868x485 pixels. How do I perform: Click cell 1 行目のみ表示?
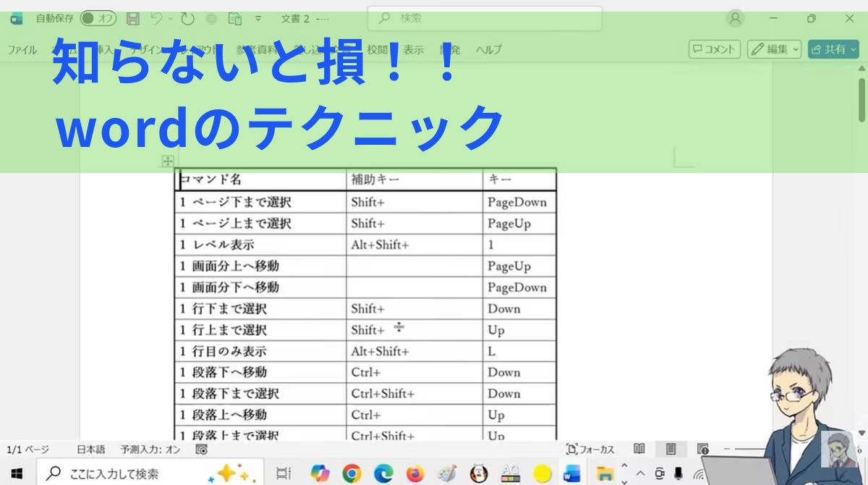coord(260,351)
